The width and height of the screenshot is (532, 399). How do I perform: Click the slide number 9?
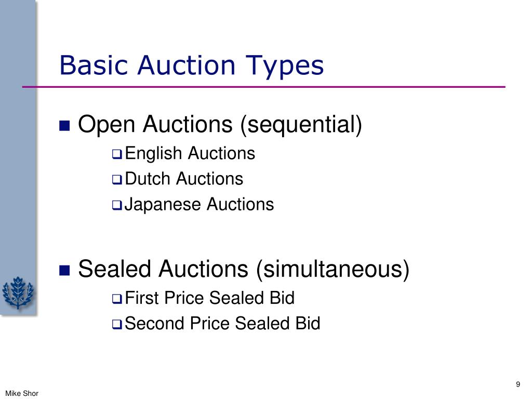[x=518, y=384]
